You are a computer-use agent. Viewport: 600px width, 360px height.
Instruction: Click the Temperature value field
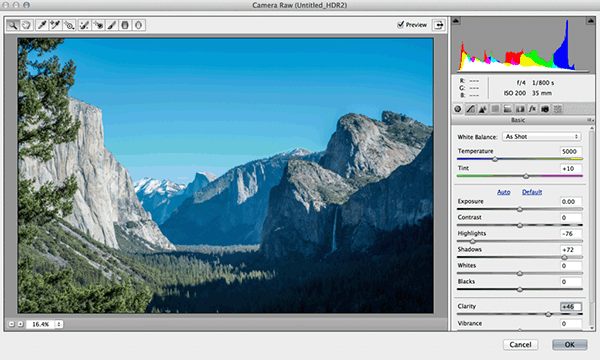[x=571, y=151]
